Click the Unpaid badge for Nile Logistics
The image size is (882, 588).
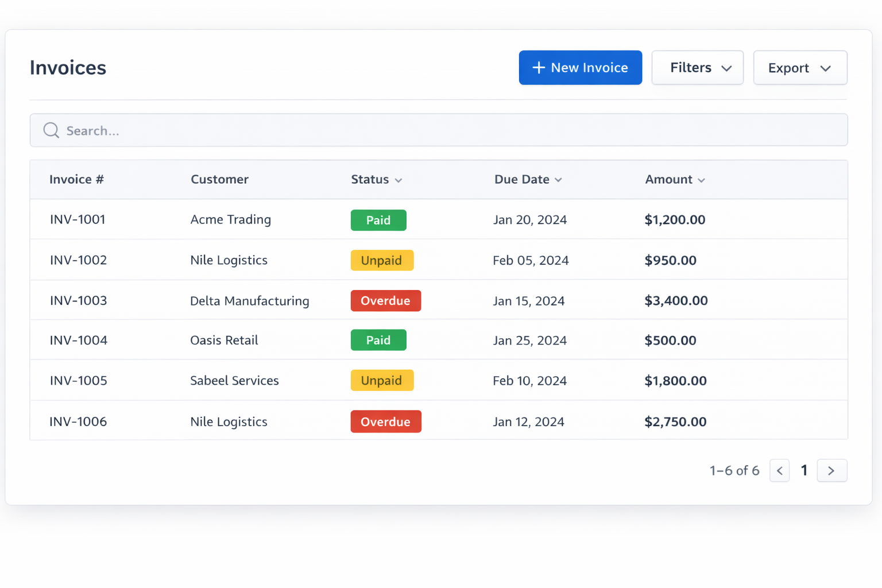[x=382, y=260]
